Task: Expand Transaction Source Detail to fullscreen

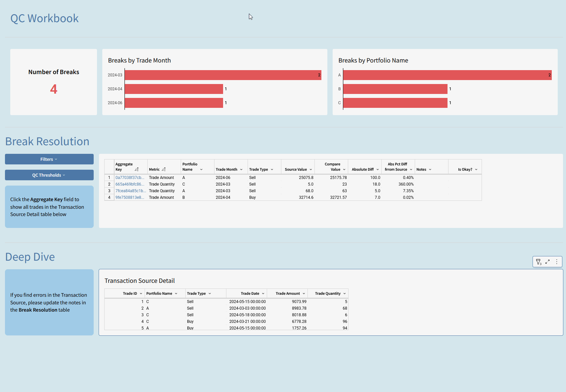Action: coord(547,262)
